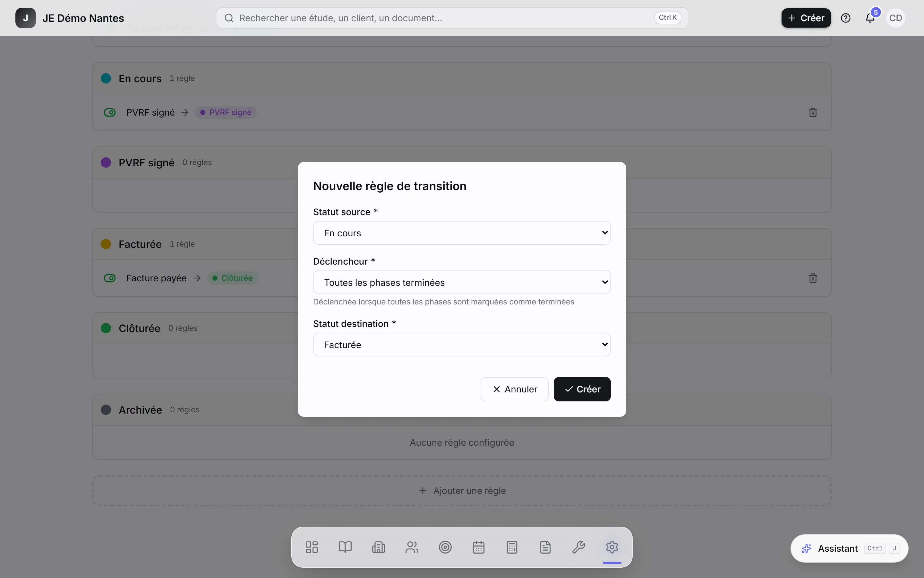Screen dimensions: 924x578
Task: Click the Ctrl K shortcut badge
Action: tap(668, 18)
